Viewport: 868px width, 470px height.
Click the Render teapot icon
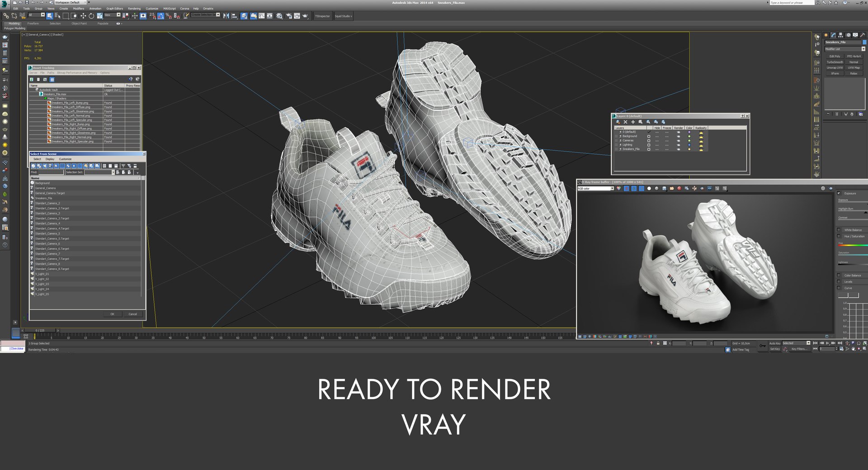click(x=305, y=16)
